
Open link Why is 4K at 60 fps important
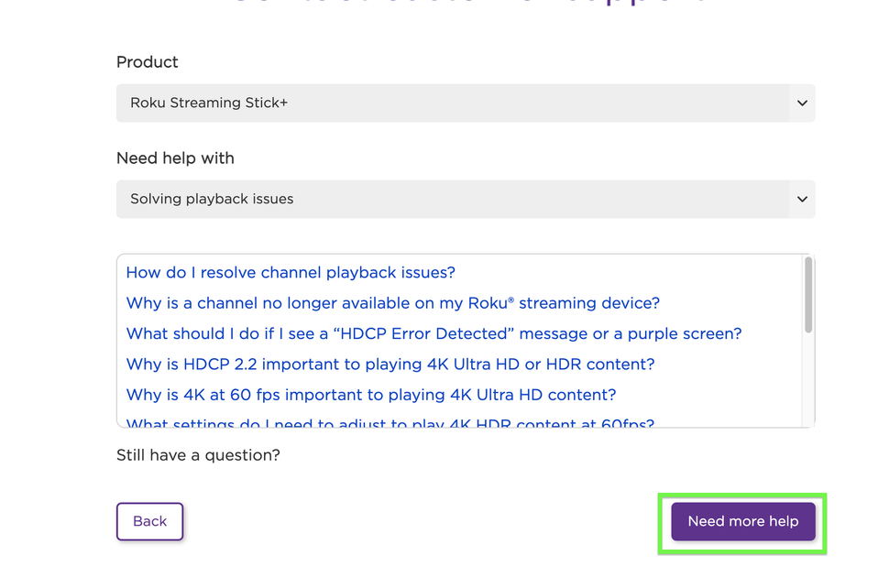pyautogui.click(x=371, y=395)
